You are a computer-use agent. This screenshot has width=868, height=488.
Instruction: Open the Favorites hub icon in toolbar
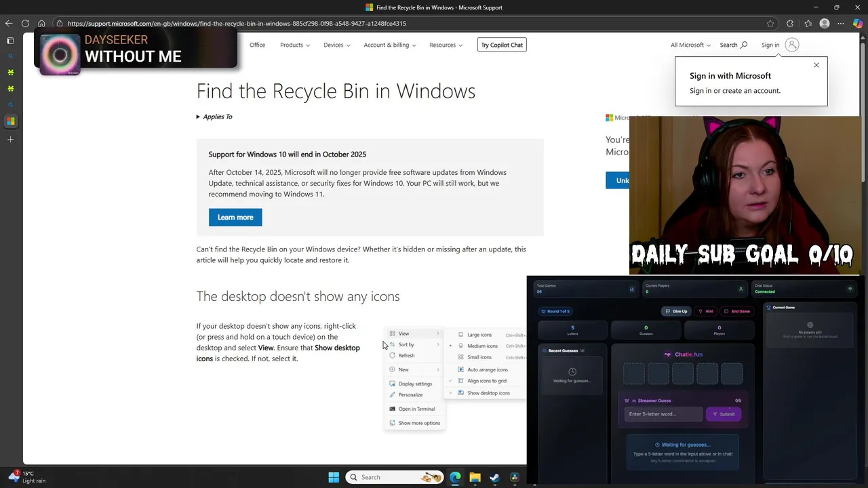pyautogui.click(x=808, y=23)
